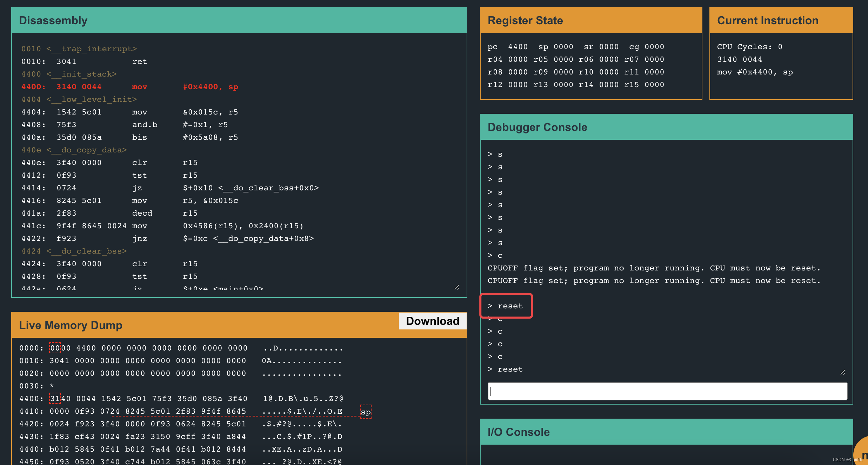Image resolution: width=868 pixels, height=465 pixels.
Task: Select the 4422 jnz instruction line
Action: (168, 238)
